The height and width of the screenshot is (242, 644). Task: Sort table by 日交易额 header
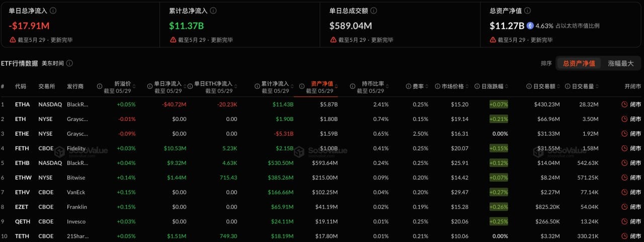click(x=545, y=86)
